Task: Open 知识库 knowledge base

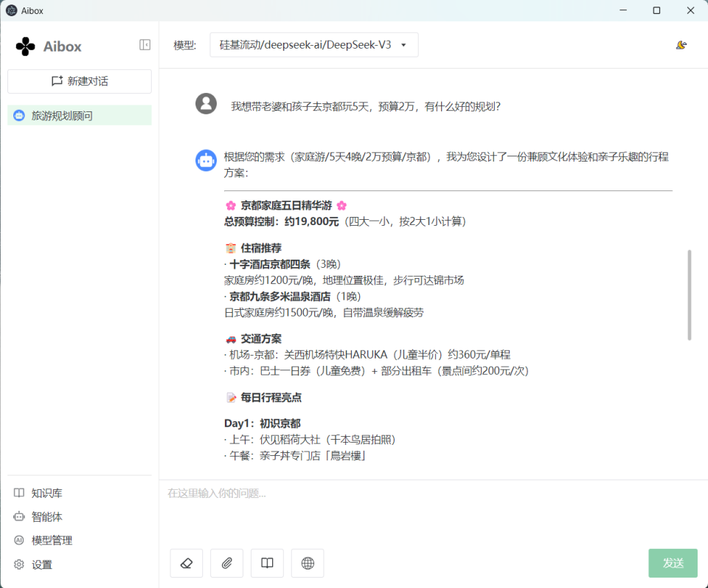Action: 38,493
